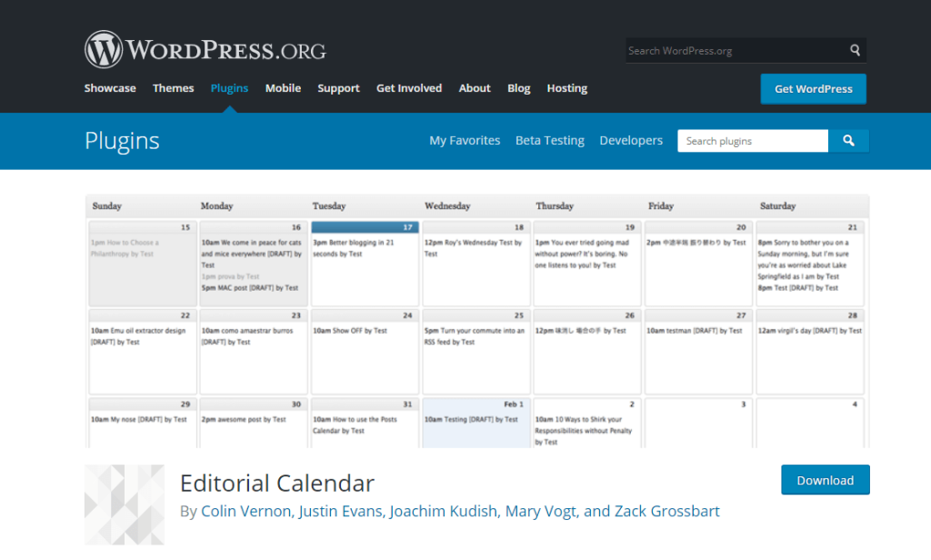Viewport: 931px width, 560px height.
Task: Open the Get Involved menu link
Action: pos(409,88)
